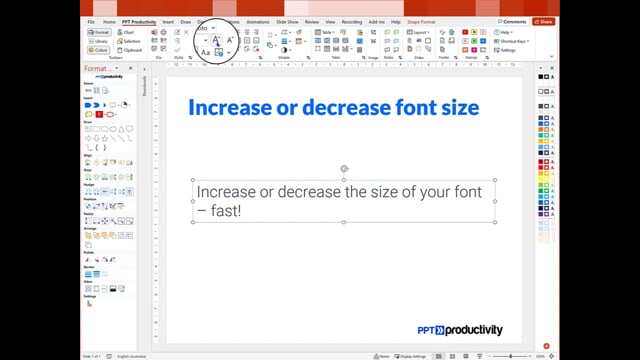This screenshot has height=360, width=640.
Task: Click the Decrease Font Size icon
Action: click(230, 40)
